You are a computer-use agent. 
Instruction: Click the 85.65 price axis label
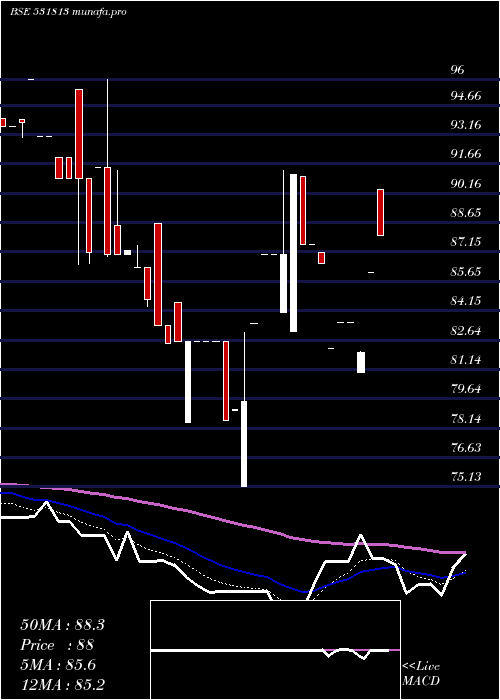466,271
